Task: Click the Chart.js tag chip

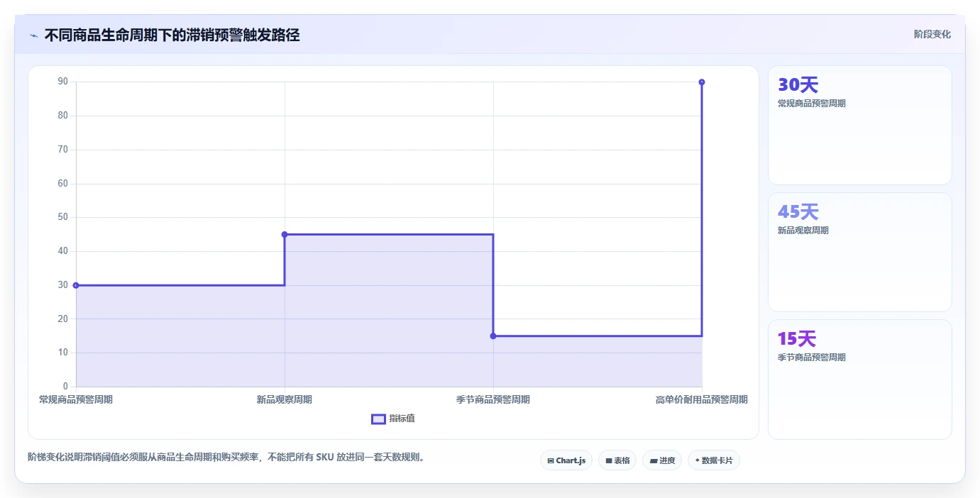Action: (x=566, y=460)
